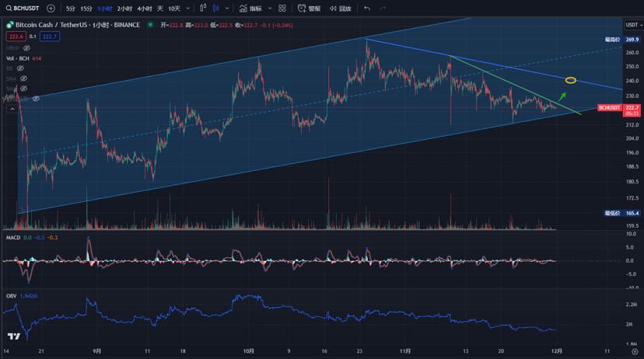Image resolution: width=644 pixels, height=359 pixels.
Task: Redo the last chart action
Action: point(383,9)
